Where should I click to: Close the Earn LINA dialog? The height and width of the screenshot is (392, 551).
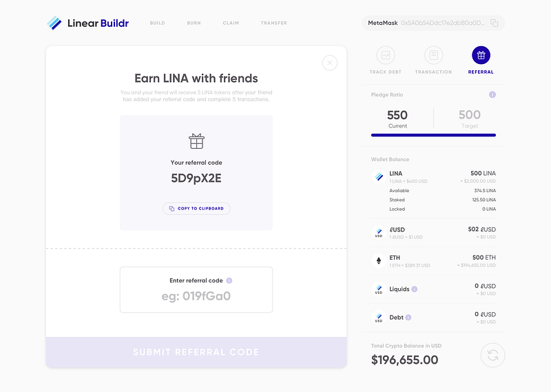(330, 63)
